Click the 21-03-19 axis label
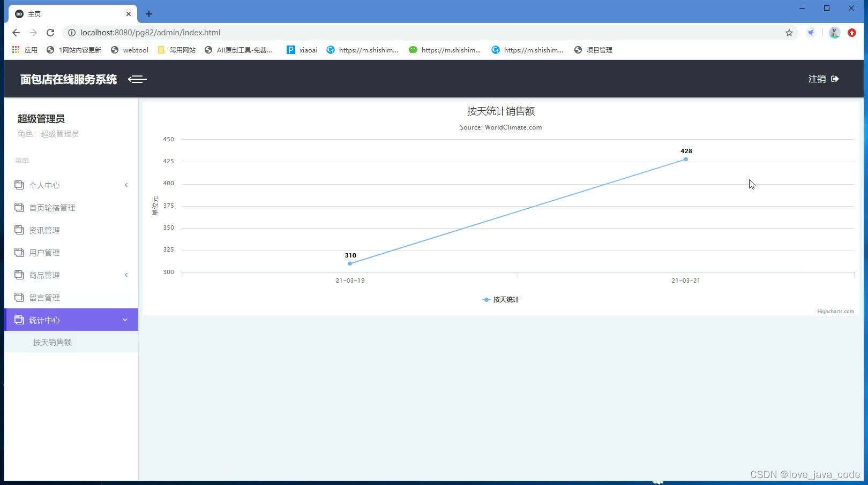 350,281
